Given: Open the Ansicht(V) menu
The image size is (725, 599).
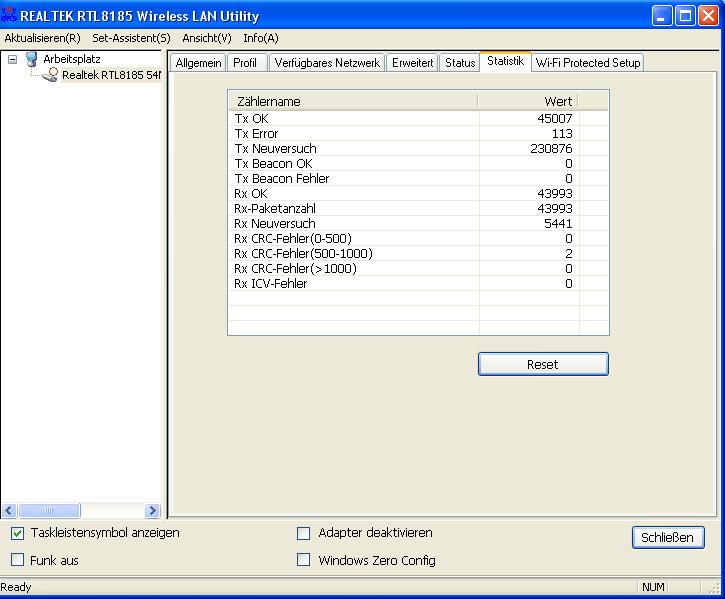Looking at the screenshot, I should coord(206,38).
